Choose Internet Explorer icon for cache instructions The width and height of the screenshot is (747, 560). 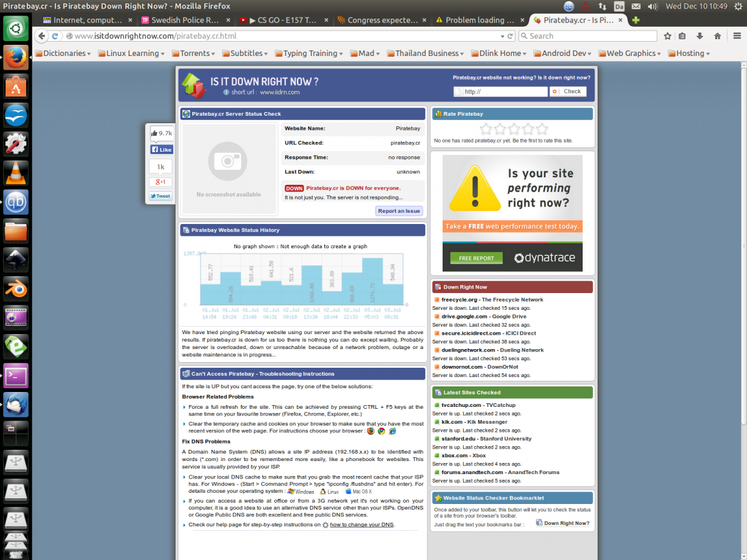[x=392, y=431]
